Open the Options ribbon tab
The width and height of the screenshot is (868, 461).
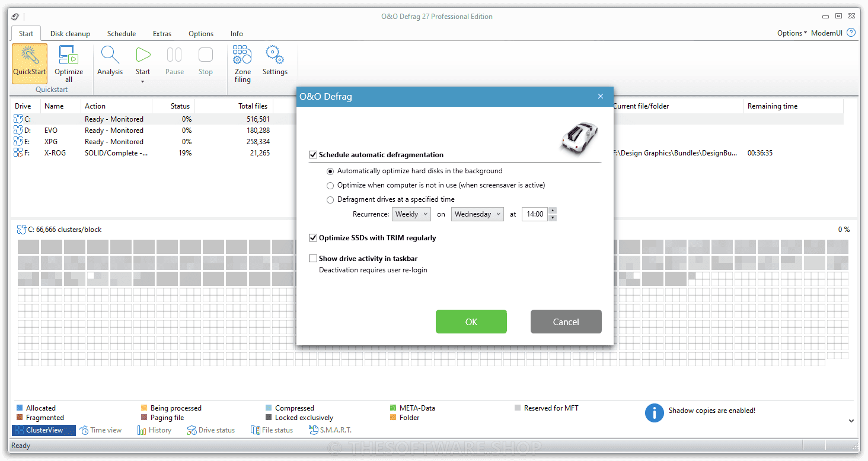pyautogui.click(x=201, y=34)
